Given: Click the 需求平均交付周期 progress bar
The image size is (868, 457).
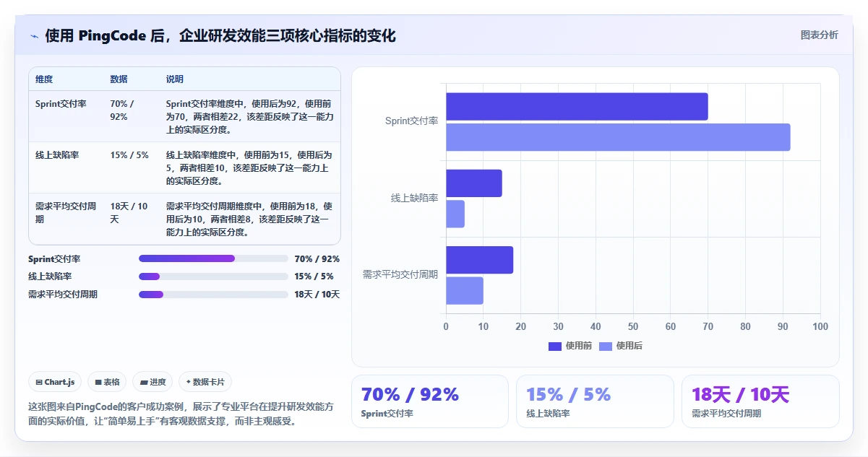Looking at the screenshot, I should pyautogui.click(x=213, y=294).
